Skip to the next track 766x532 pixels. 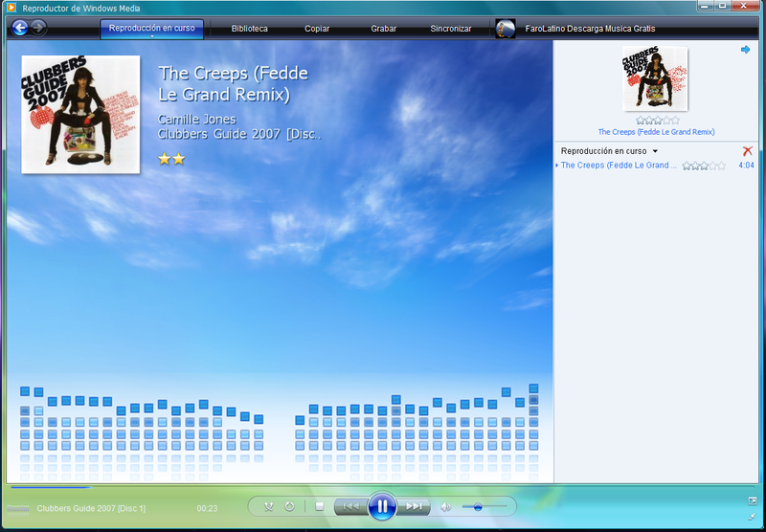[x=414, y=506]
